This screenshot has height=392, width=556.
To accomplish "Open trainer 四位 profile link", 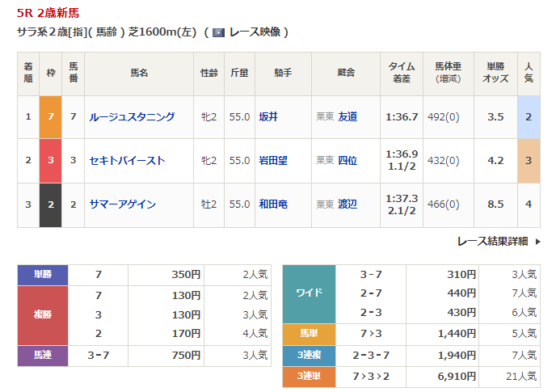I will [347, 161].
